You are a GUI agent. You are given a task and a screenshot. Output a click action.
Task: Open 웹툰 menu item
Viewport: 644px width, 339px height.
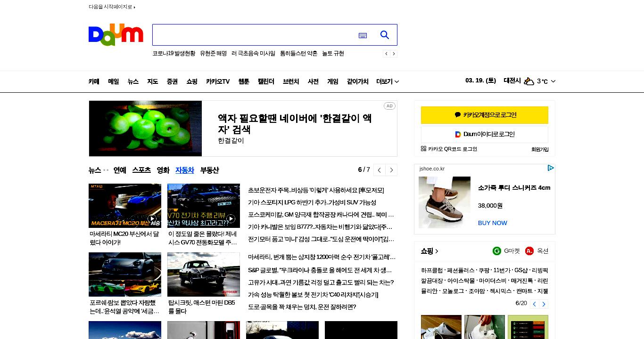[x=244, y=81]
